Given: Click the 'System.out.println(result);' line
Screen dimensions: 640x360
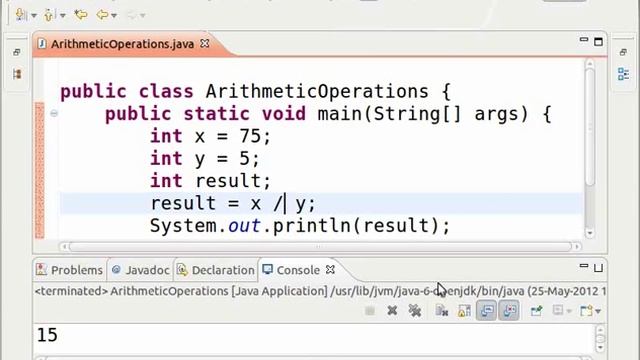Looking at the screenshot, I should coord(300,226).
